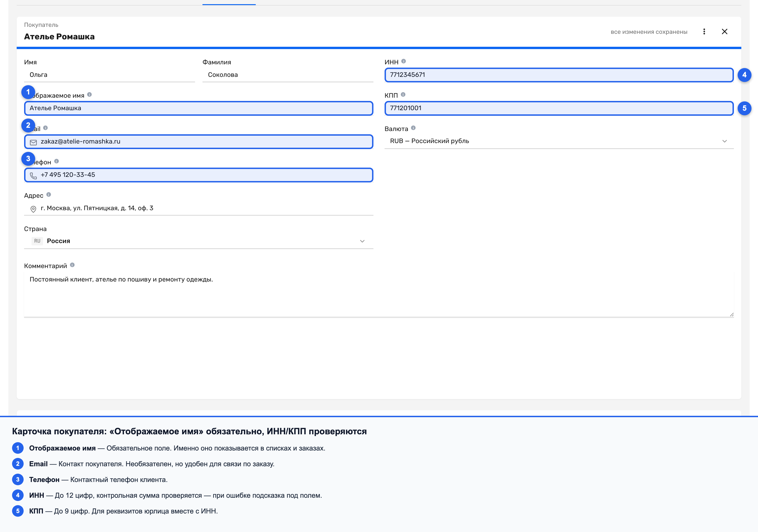Click the info icon next to Телефон label
The image size is (758, 532).
57,161
